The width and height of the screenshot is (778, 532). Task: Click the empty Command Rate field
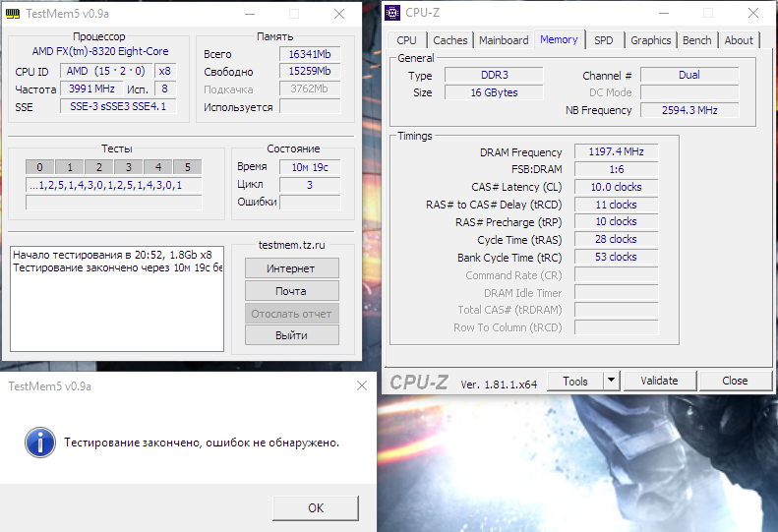617,275
